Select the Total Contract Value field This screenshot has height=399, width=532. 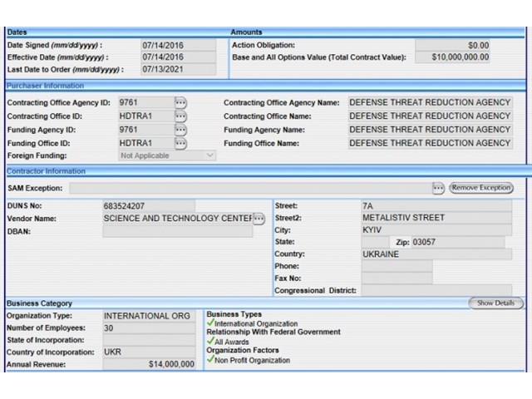click(452, 57)
